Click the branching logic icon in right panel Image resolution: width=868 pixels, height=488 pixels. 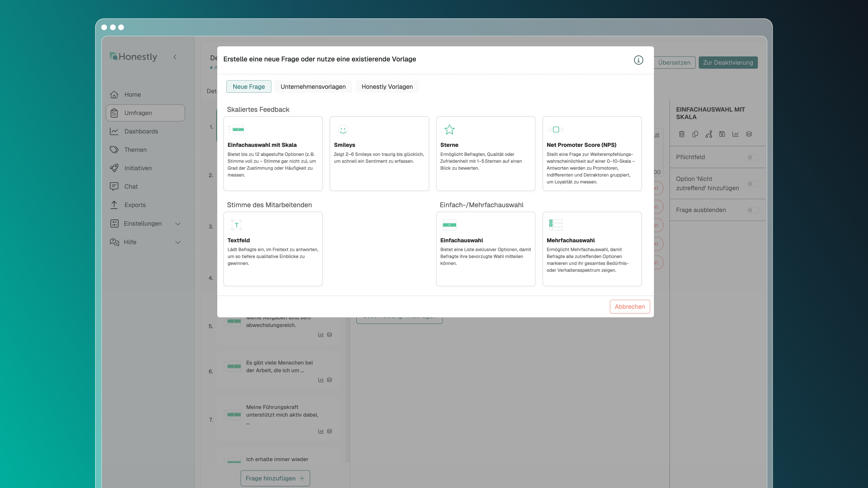click(x=709, y=134)
